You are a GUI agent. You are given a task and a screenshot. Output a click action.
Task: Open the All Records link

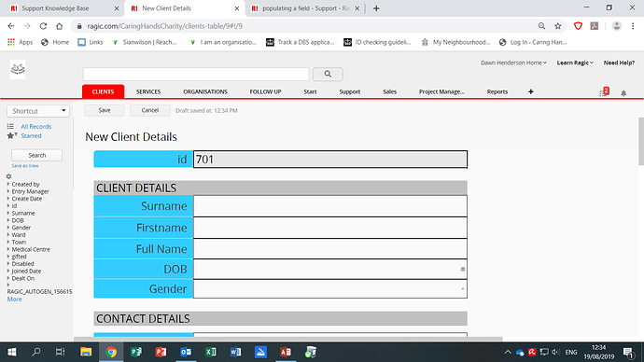click(x=36, y=126)
